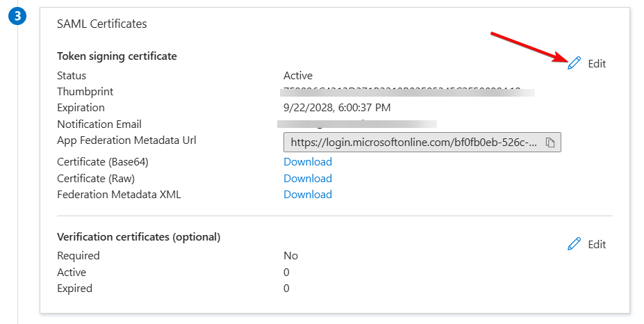Click the Active count value 0
This screenshot has width=644, height=324.
tap(286, 273)
